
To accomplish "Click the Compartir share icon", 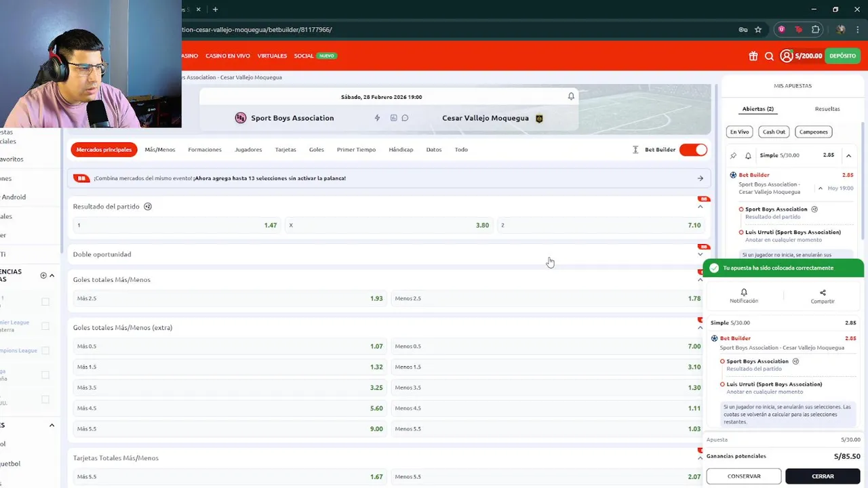I will coord(823,293).
